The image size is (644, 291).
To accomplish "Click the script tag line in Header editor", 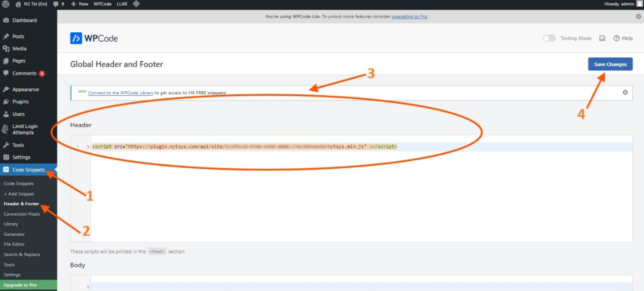I will [244, 147].
